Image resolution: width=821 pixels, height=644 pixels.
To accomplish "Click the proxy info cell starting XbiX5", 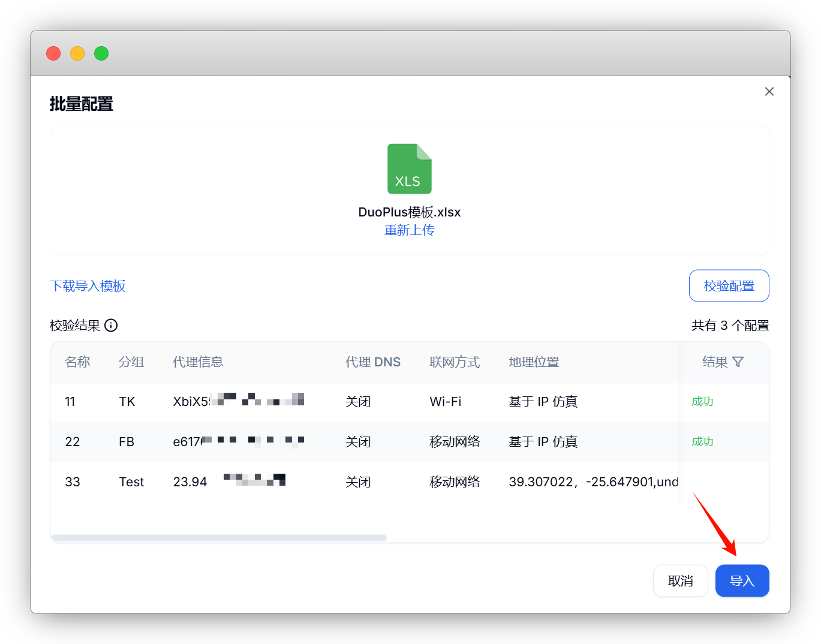I will [239, 401].
